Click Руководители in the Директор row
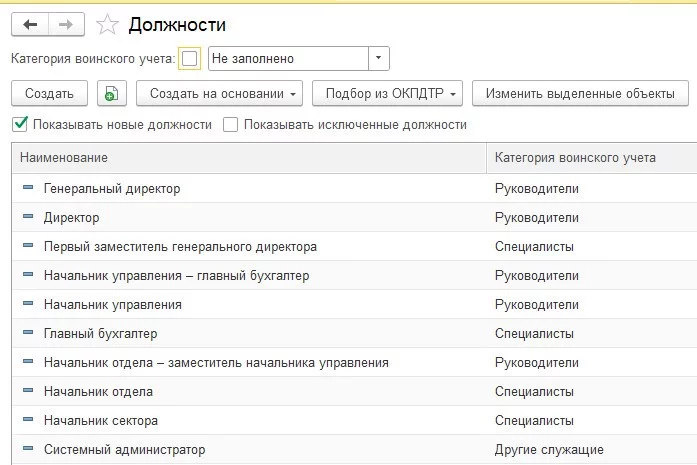The image size is (697, 465). coord(537,217)
